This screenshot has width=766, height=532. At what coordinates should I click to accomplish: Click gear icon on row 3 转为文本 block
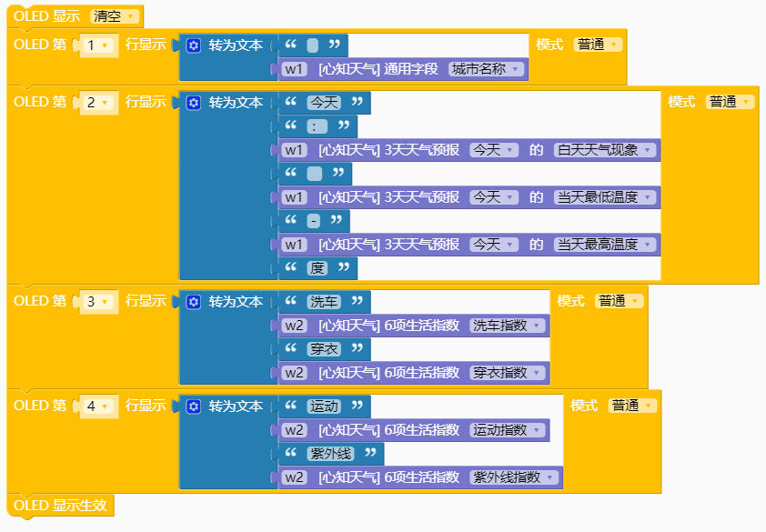point(194,301)
